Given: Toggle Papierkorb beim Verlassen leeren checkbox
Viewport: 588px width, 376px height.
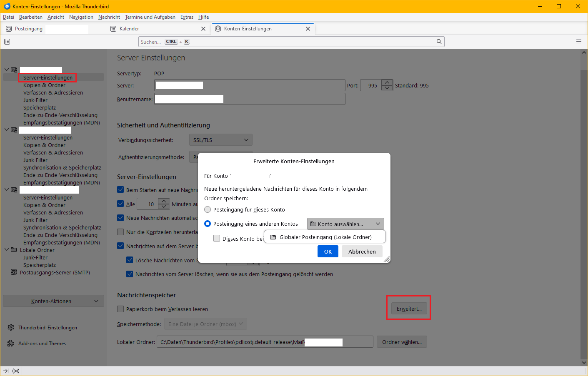Looking at the screenshot, I should [x=120, y=309].
